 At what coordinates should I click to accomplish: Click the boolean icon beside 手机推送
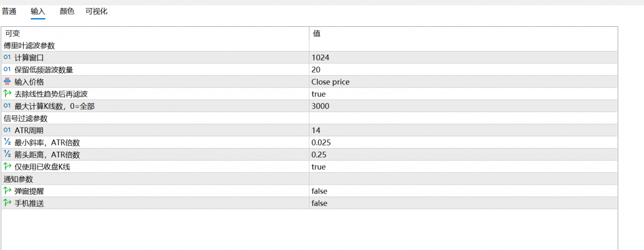[x=7, y=203]
